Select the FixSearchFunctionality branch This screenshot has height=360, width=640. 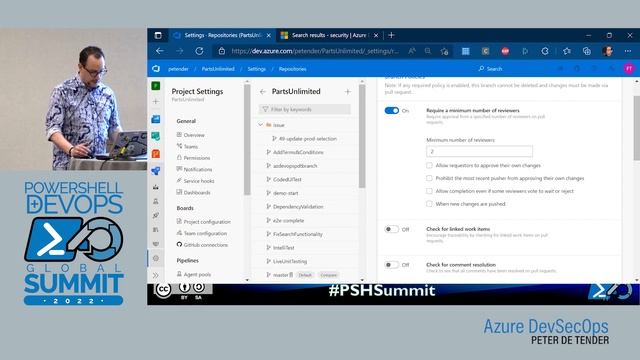pyautogui.click(x=298, y=234)
